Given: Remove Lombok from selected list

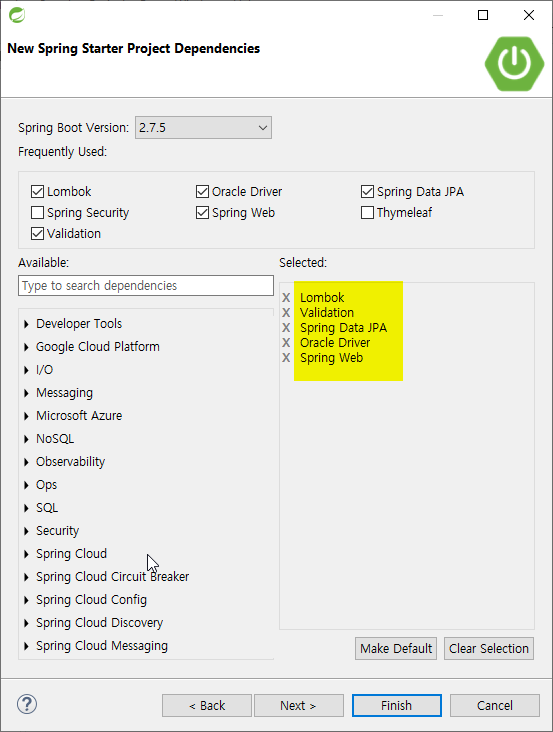Looking at the screenshot, I should pyautogui.click(x=286, y=298).
